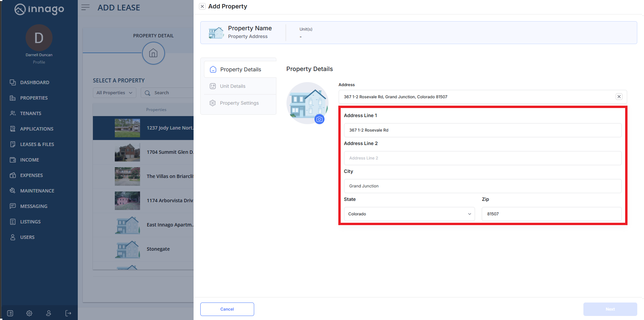Click the Zip code field
Viewport: 644px width, 320px height.
pos(551,214)
